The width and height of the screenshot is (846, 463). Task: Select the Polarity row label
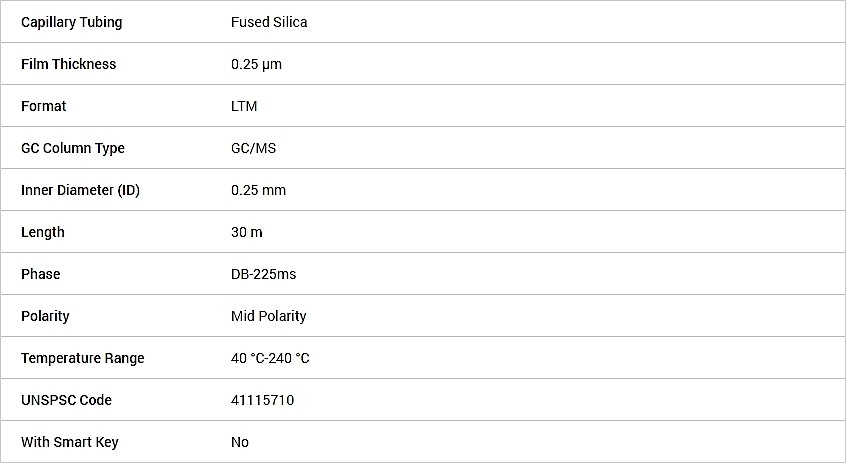45,316
